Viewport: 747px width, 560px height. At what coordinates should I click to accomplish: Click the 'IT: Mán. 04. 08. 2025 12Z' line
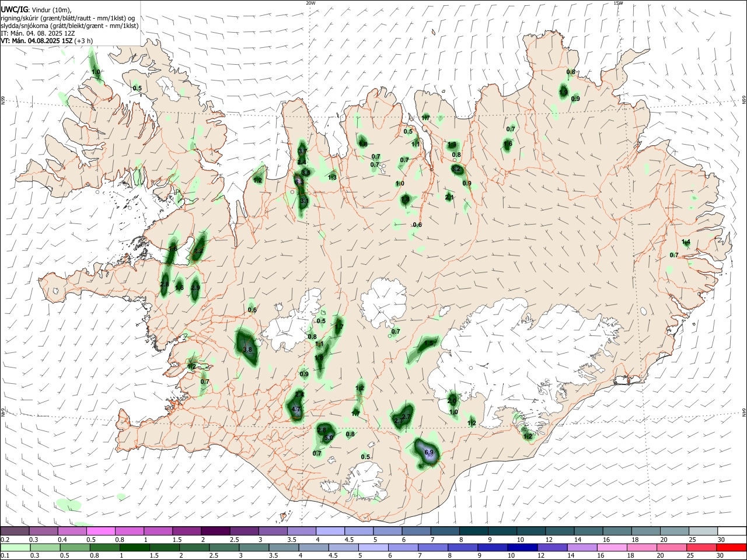[39, 33]
